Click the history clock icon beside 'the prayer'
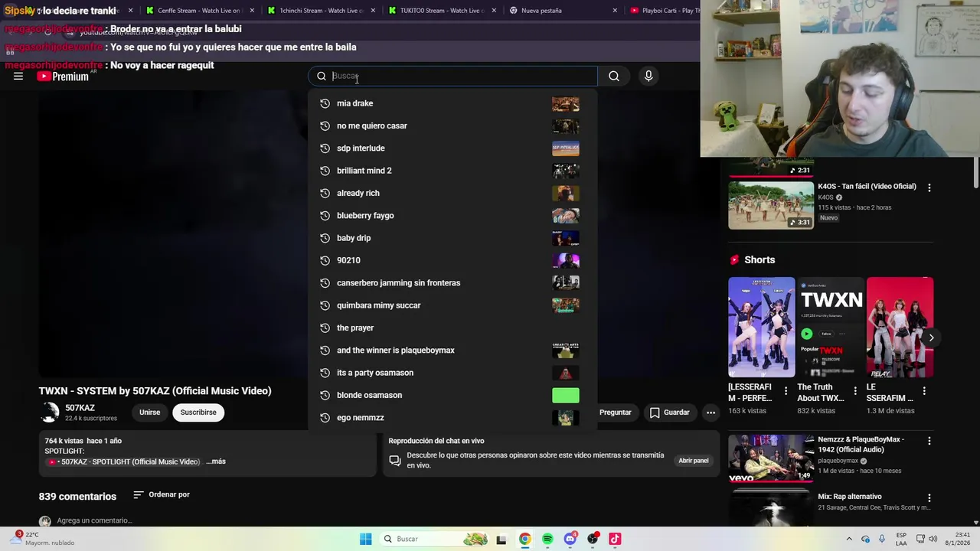980x551 pixels. click(x=325, y=328)
